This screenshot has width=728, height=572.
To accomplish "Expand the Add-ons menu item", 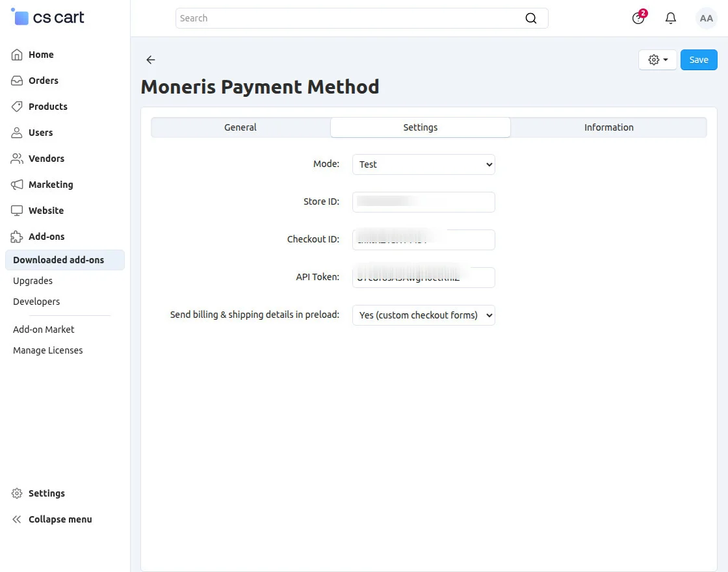I will point(46,237).
